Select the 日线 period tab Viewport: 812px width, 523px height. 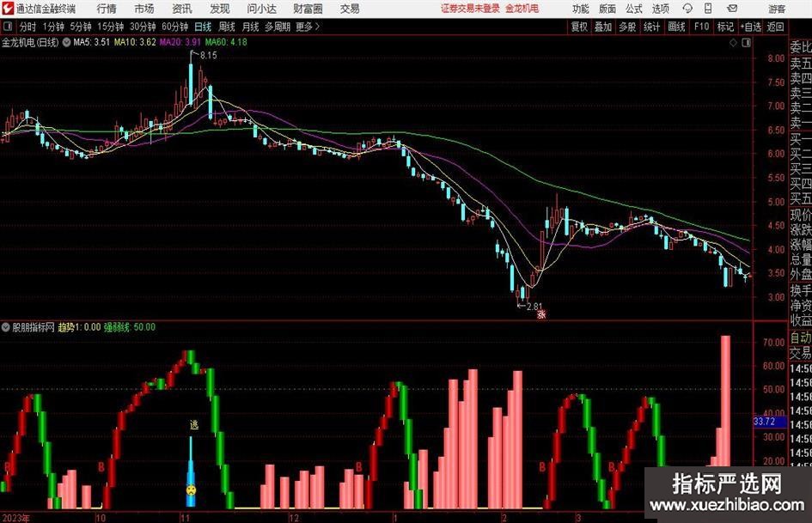pos(203,27)
